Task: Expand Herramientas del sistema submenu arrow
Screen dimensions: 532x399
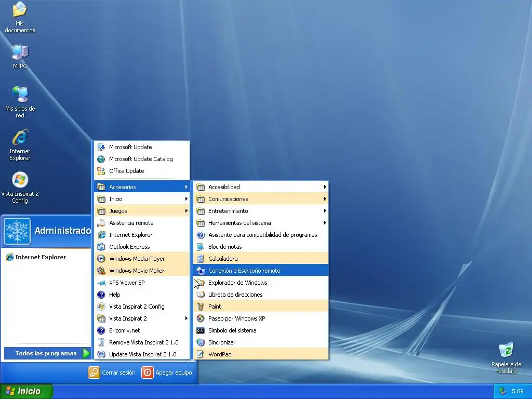Action: click(325, 223)
